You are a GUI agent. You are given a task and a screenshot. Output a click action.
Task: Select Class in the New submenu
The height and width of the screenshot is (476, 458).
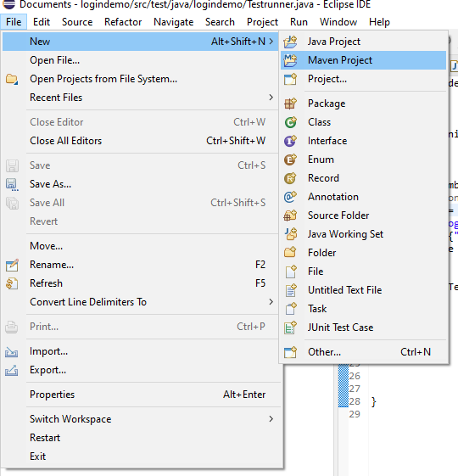click(x=363, y=122)
